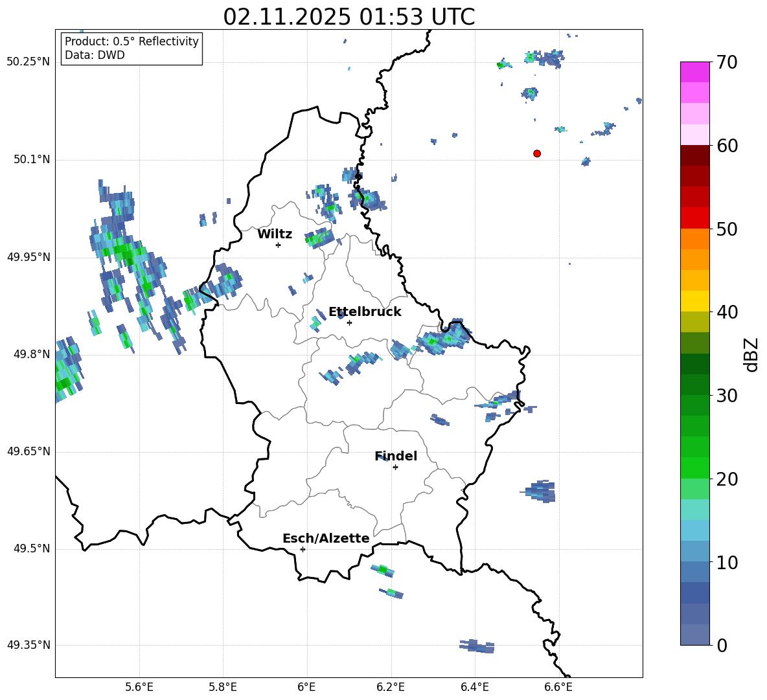Click the dBZ colorbar axis label
The image size is (767, 700).
(751, 354)
